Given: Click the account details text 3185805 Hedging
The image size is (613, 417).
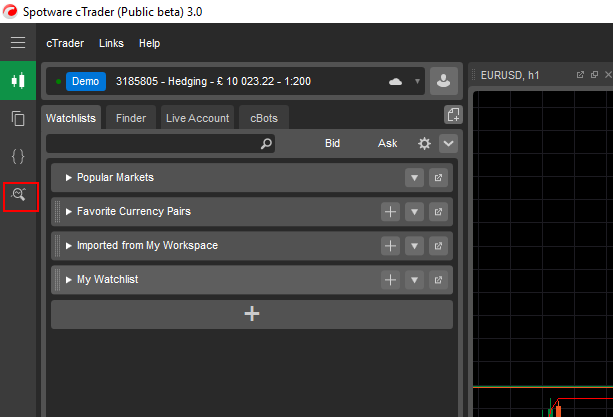Looking at the screenshot, I should [x=213, y=81].
